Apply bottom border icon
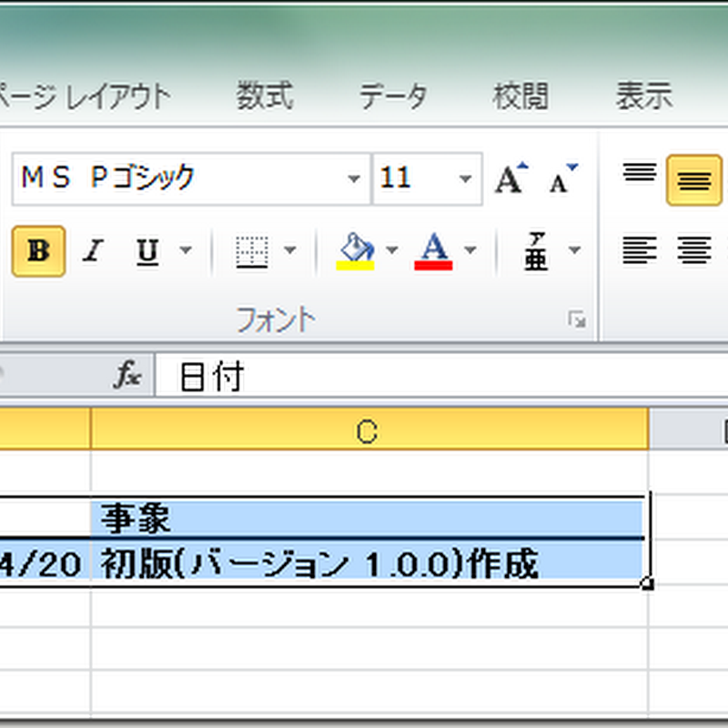The height and width of the screenshot is (728, 728). point(252,252)
